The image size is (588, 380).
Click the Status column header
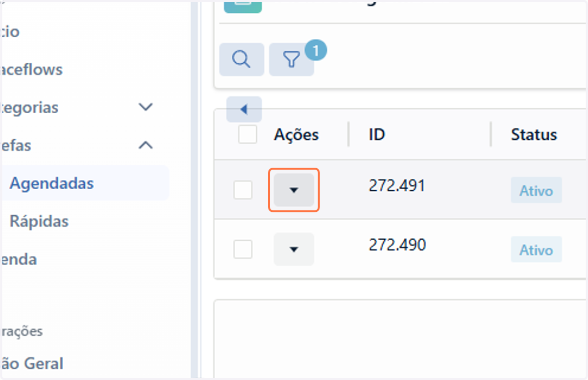click(x=534, y=134)
